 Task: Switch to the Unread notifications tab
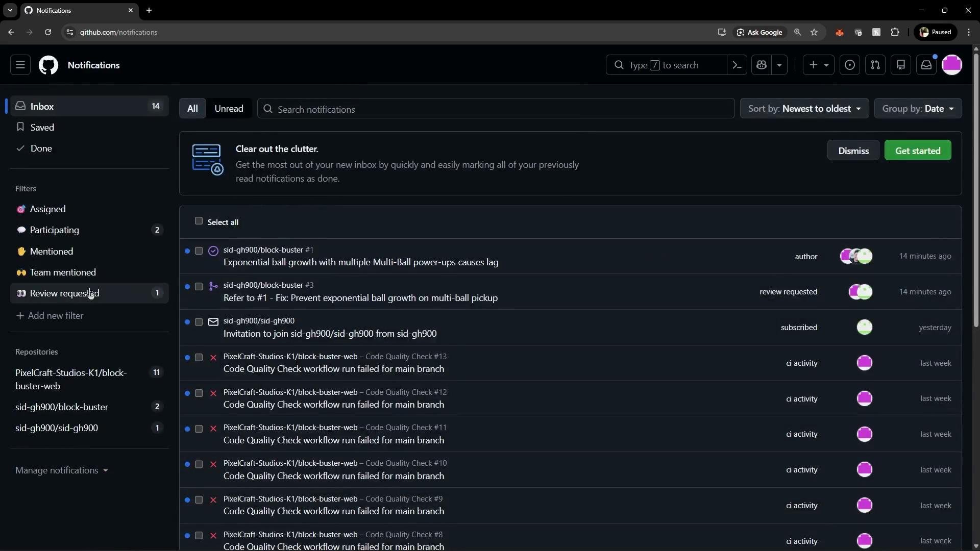(x=229, y=109)
